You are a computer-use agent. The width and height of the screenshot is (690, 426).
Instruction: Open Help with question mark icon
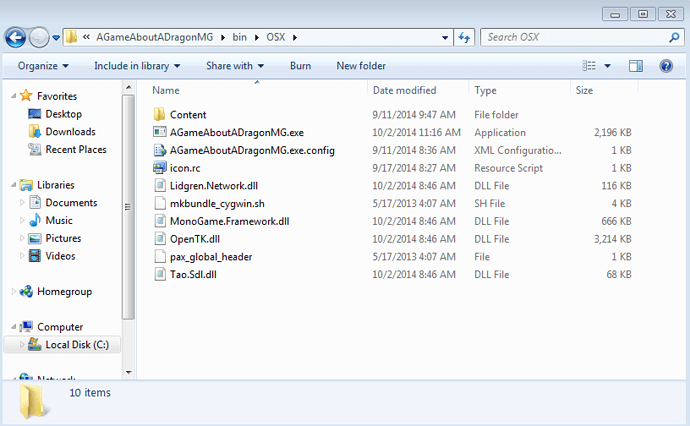pos(666,66)
